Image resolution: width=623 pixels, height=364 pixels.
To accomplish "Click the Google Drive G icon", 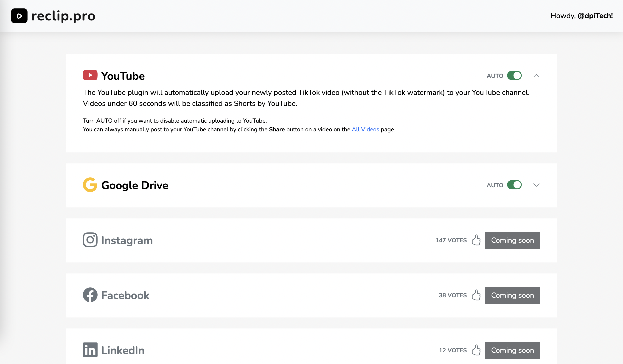I will coord(90,185).
